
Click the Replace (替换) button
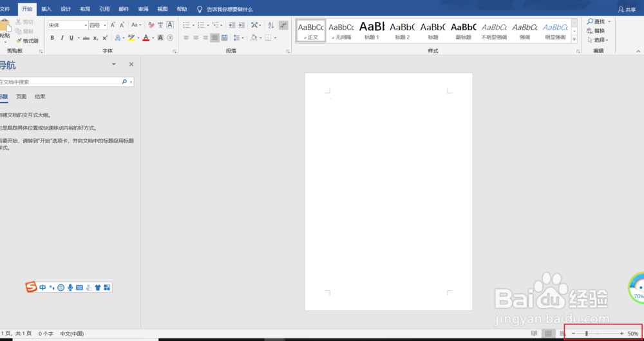tap(596, 31)
